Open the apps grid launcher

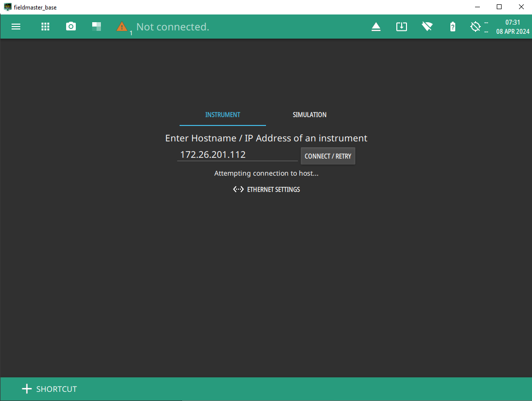point(45,27)
